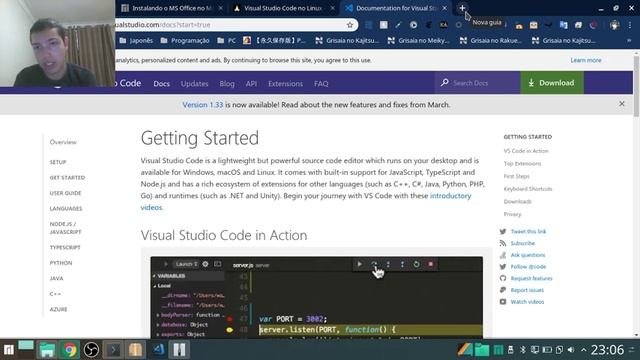Open the Chrome three-dot menu
The image size is (640, 360).
click(x=630, y=25)
